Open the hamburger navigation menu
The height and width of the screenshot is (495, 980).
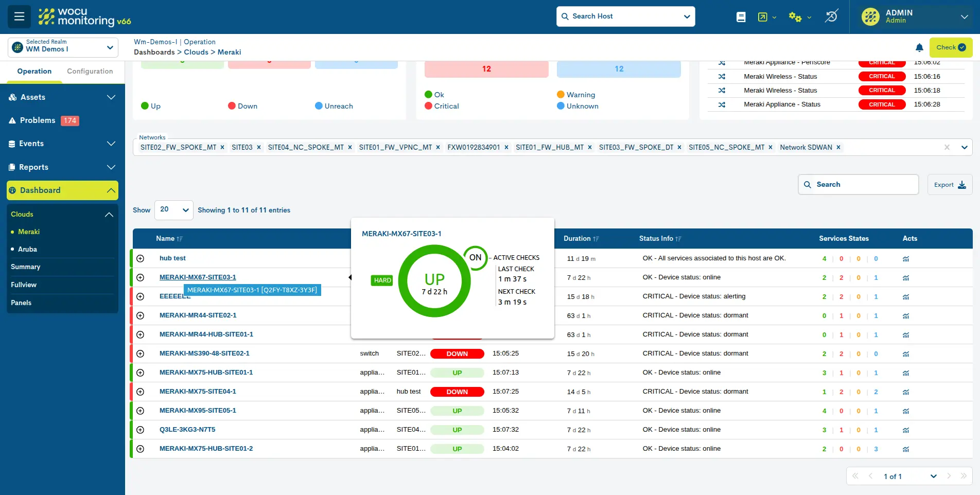point(19,16)
